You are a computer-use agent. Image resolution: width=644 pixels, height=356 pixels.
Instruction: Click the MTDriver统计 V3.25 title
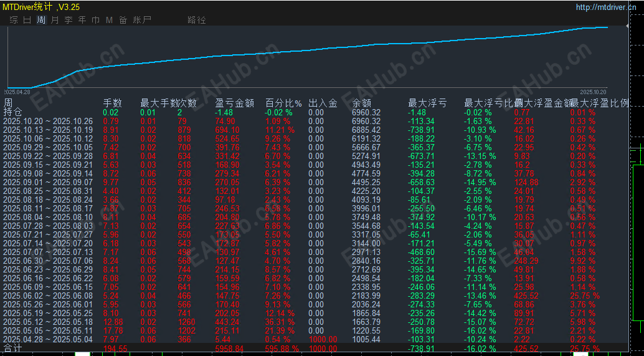(x=41, y=7)
